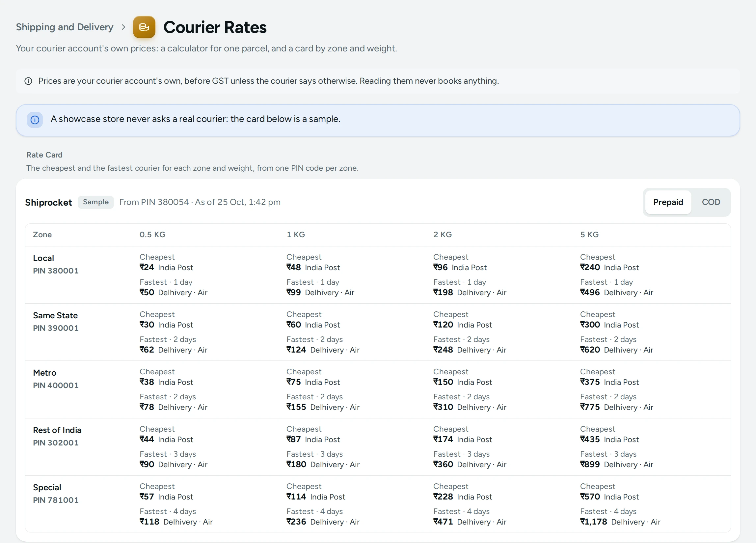Click the ₹248 Delhivery Air rate
This screenshot has width=756, height=543.
(x=470, y=350)
